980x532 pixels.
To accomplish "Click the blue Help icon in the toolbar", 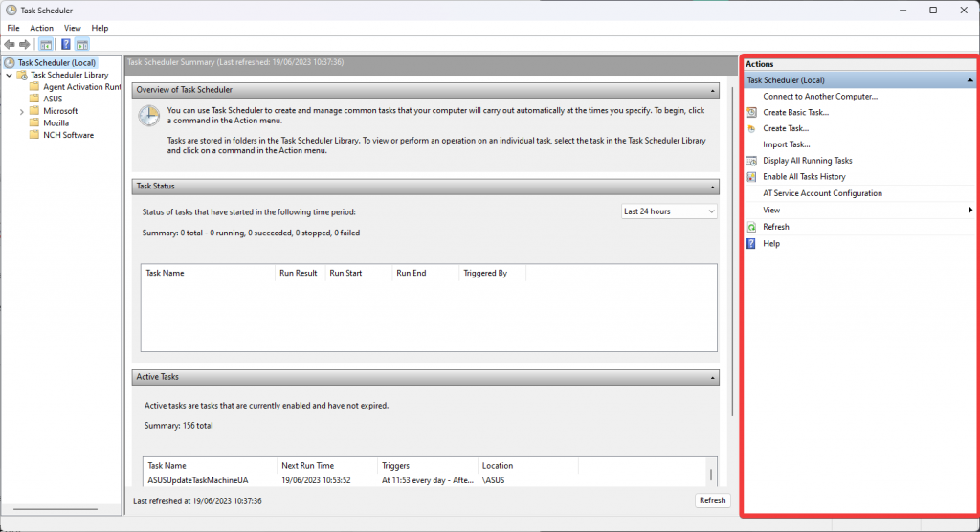I will (x=66, y=44).
